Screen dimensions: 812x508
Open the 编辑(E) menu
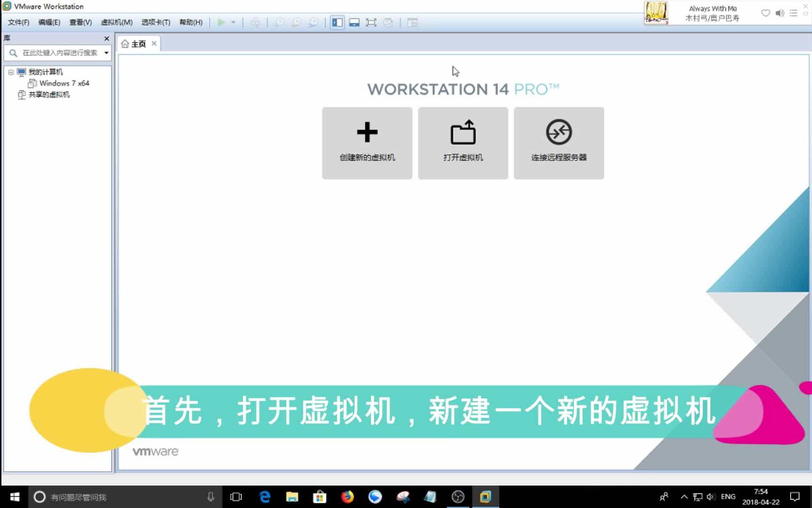[x=49, y=23]
